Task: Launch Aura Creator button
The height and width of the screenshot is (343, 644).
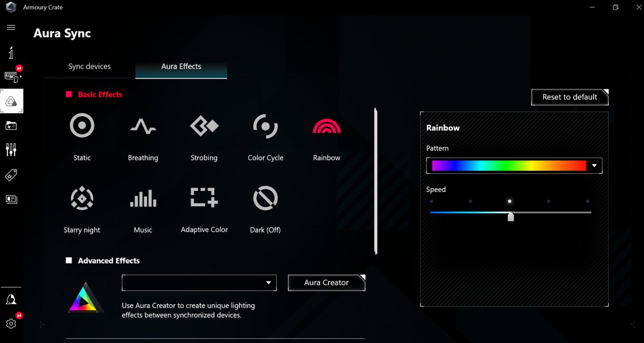Action: (x=327, y=283)
